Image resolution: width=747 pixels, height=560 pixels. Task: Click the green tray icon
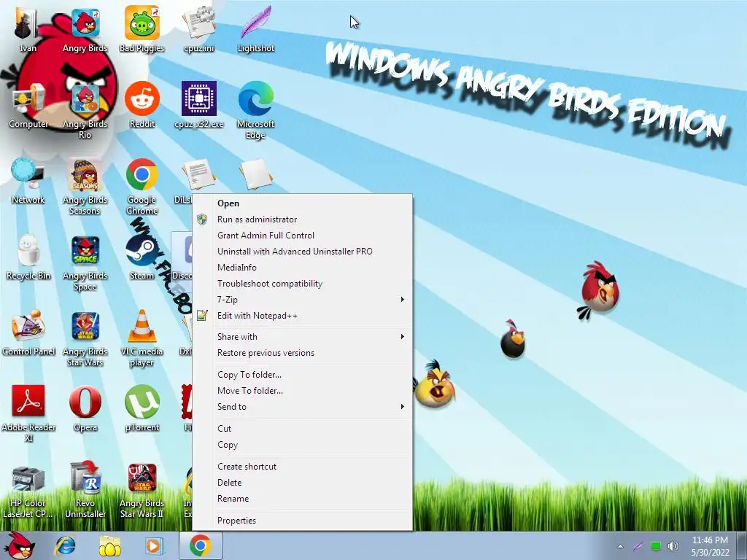coord(656,546)
